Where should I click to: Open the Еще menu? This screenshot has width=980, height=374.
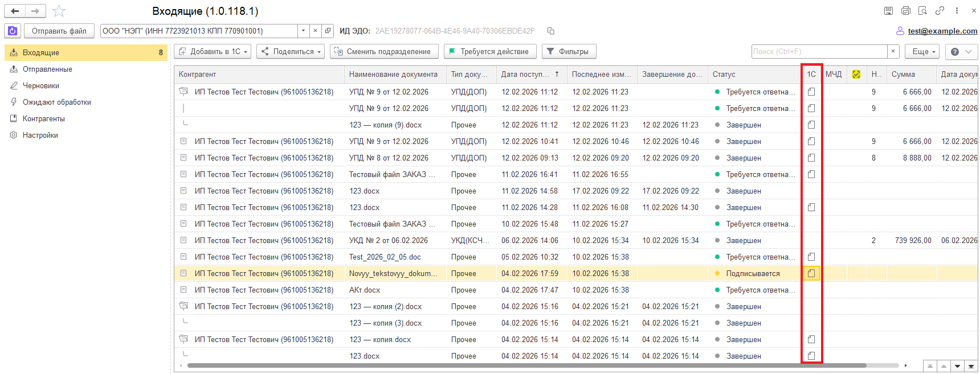[x=924, y=51]
